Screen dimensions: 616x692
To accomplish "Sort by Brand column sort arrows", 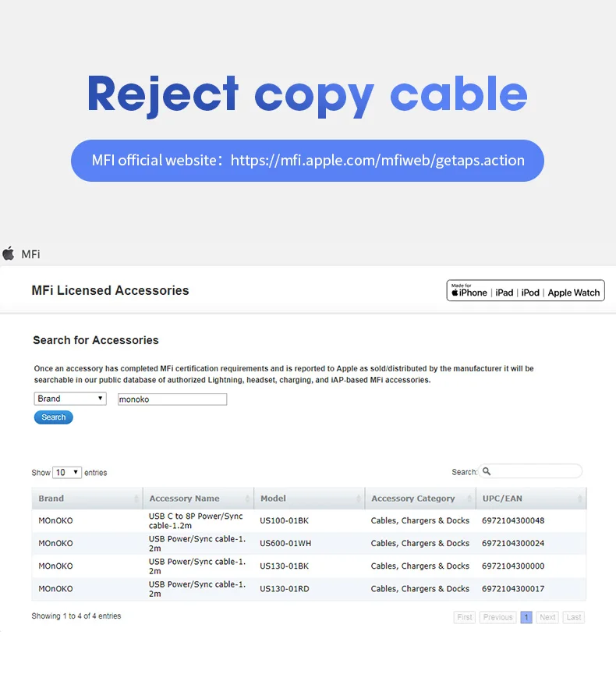I will [136, 499].
